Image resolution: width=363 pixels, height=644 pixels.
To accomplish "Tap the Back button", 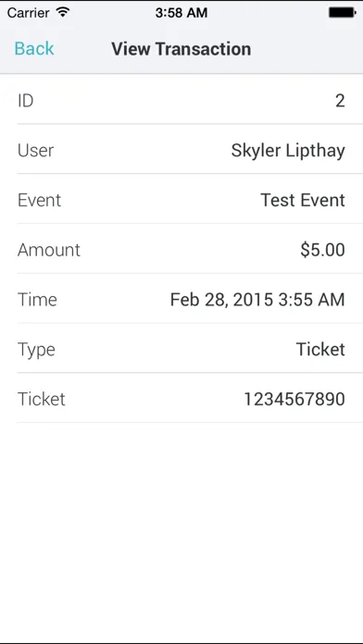I will 34,48.
